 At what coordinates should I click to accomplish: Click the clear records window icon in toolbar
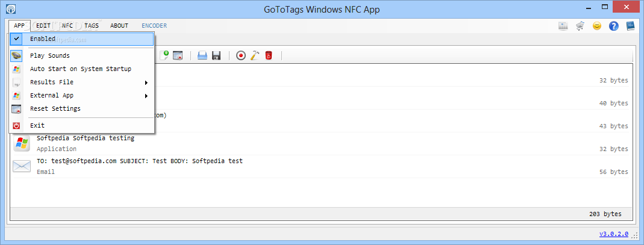tap(178, 55)
